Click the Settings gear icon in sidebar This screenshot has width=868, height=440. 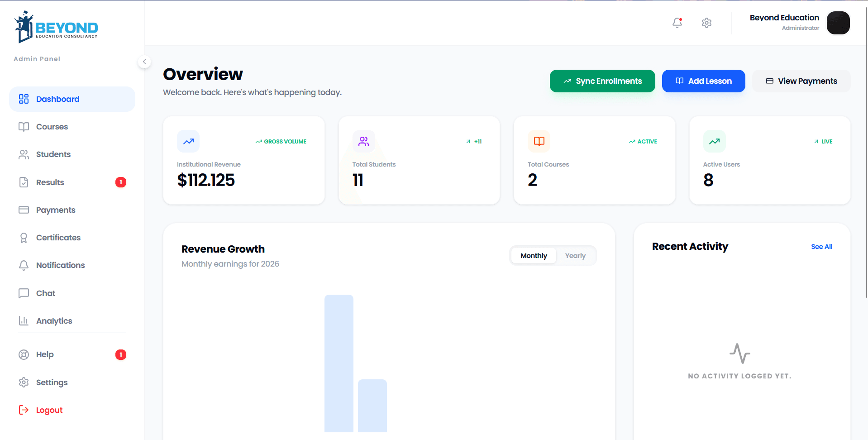click(24, 383)
